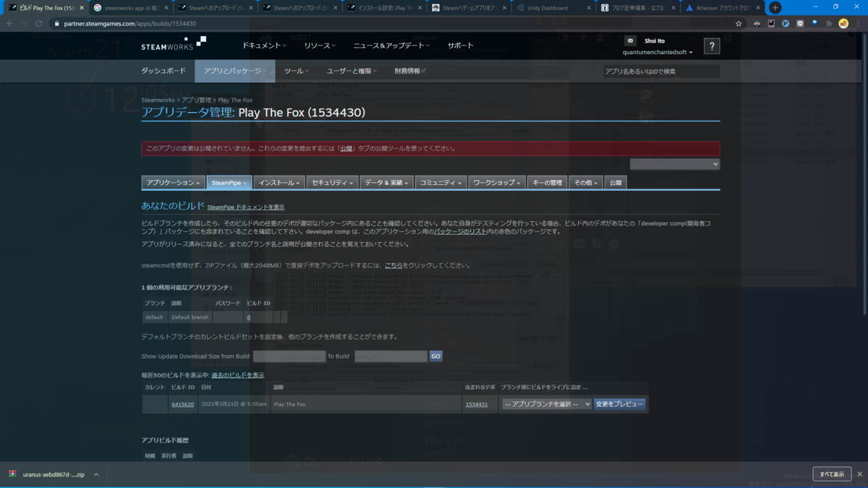This screenshot has height=488, width=868.
Task: Switch to the Unity Dashboard browser tab
Action: pos(554,8)
